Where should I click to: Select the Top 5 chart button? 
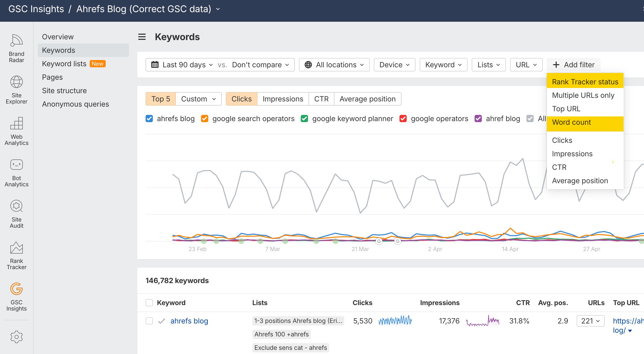(x=161, y=99)
